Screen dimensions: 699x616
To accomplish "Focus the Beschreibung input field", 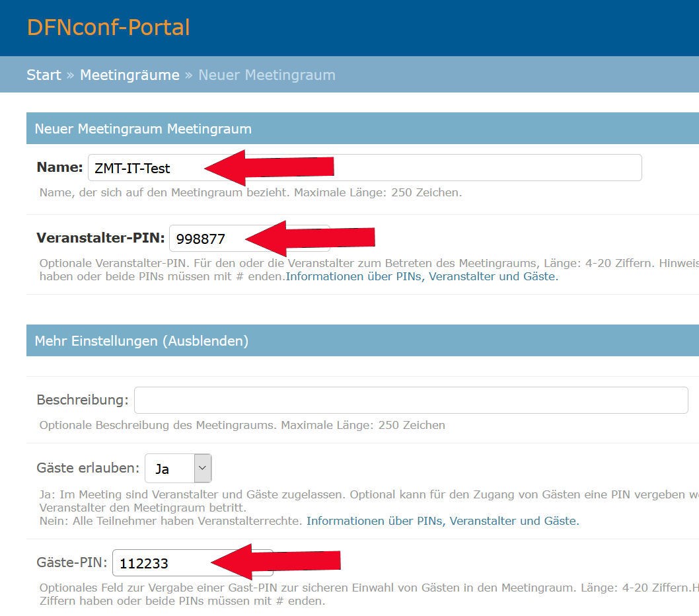I will [411, 400].
